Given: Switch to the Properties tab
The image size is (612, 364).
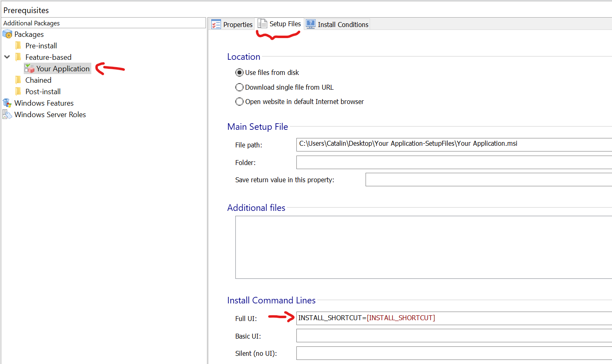Looking at the screenshot, I should coord(232,25).
